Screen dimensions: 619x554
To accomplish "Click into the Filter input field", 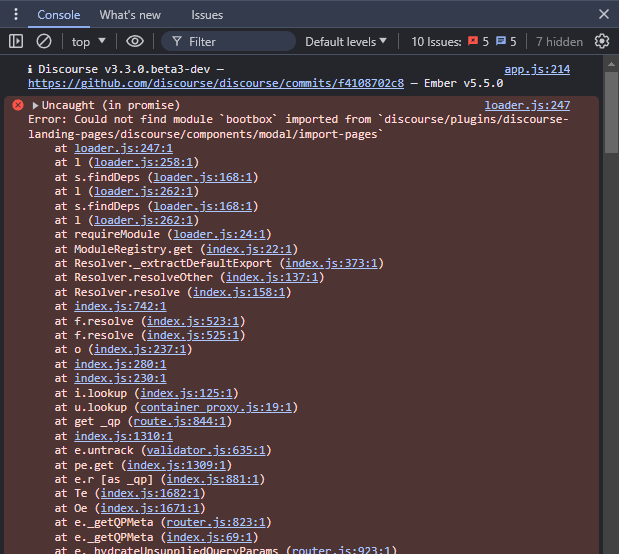I will tap(228, 41).
